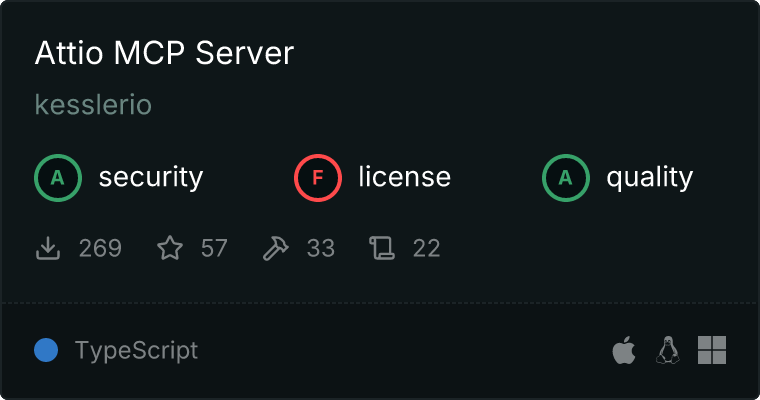Viewport: 760px width, 400px height.
Task: Click the TypeScript language label
Action: coord(136,351)
